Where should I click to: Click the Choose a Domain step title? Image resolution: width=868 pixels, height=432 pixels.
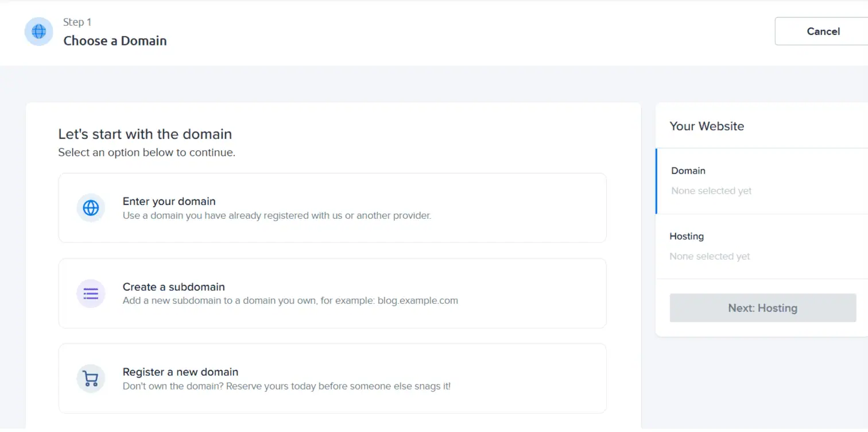pos(115,41)
